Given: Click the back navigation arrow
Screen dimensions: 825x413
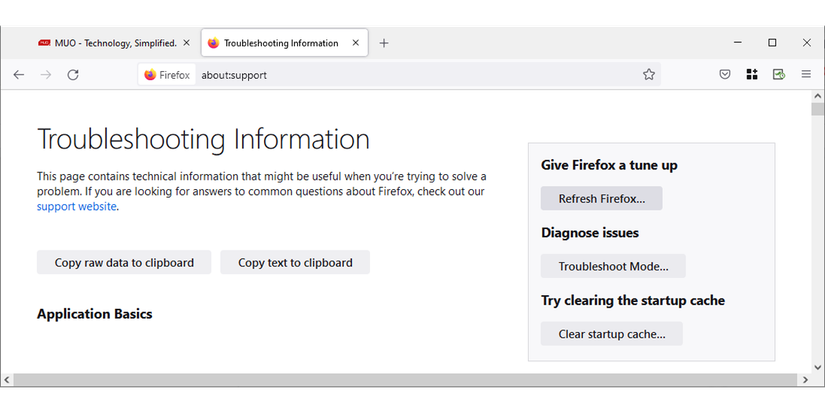Looking at the screenshot, I should point(19,75).
